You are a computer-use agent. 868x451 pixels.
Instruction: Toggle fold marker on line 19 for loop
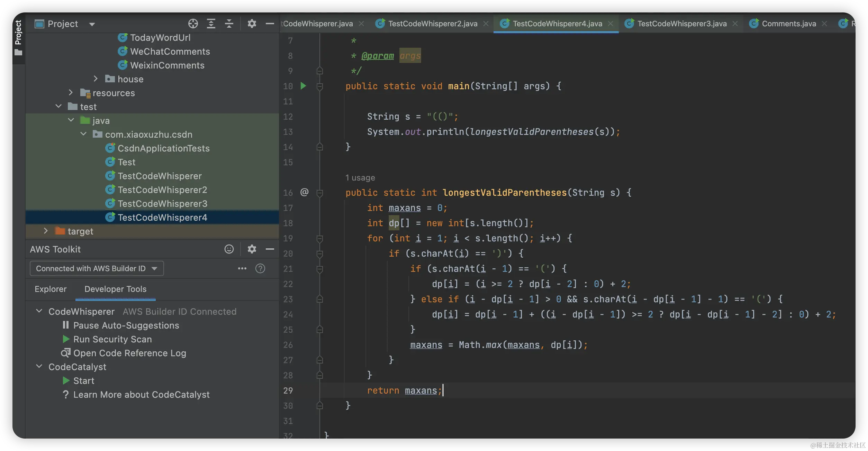point(320,238)
